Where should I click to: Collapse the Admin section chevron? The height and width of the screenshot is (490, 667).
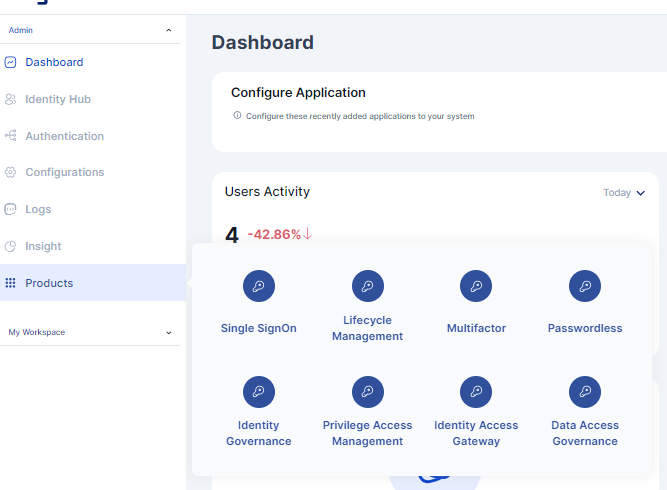pyautogui.click(x=168, y=31)
